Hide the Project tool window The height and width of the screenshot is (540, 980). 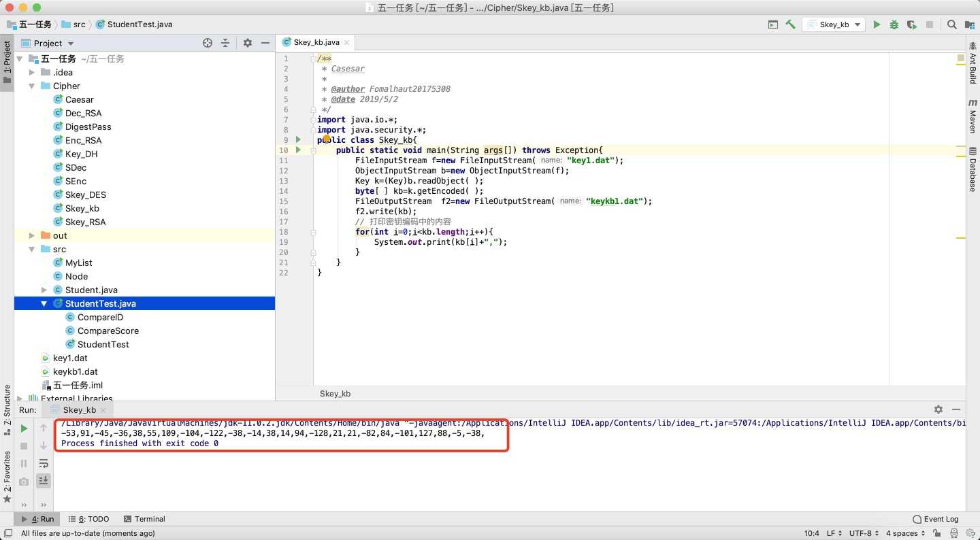tap(265, 43)
